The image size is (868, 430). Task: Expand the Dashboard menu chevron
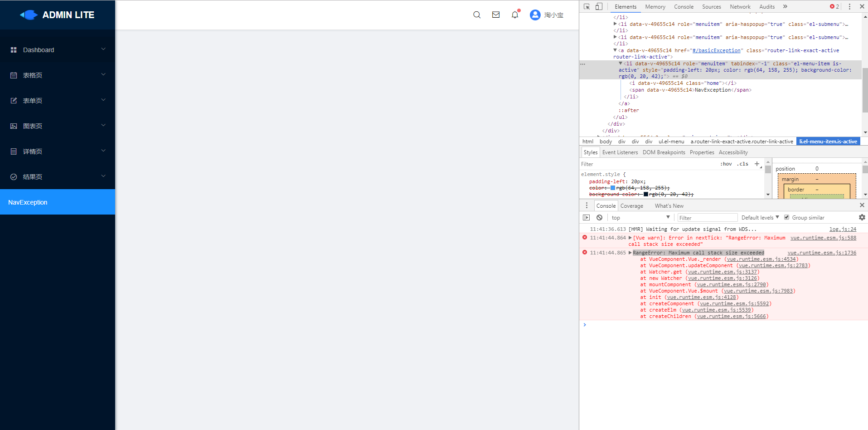103,49
